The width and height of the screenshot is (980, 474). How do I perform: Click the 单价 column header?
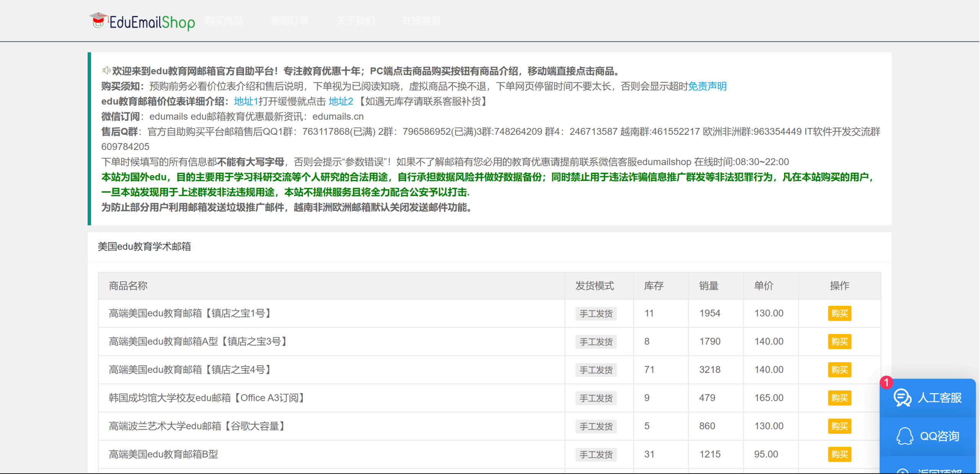point(763,286)
